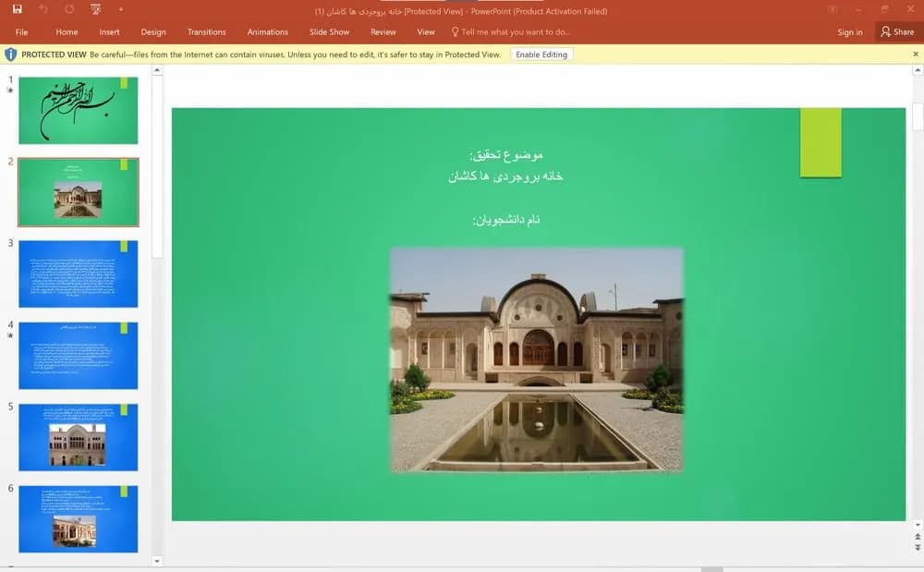Switch to the Home ribbon tab
Image resolution: width=924 pixels, height=572 pixels.
[x=67, y=32]
